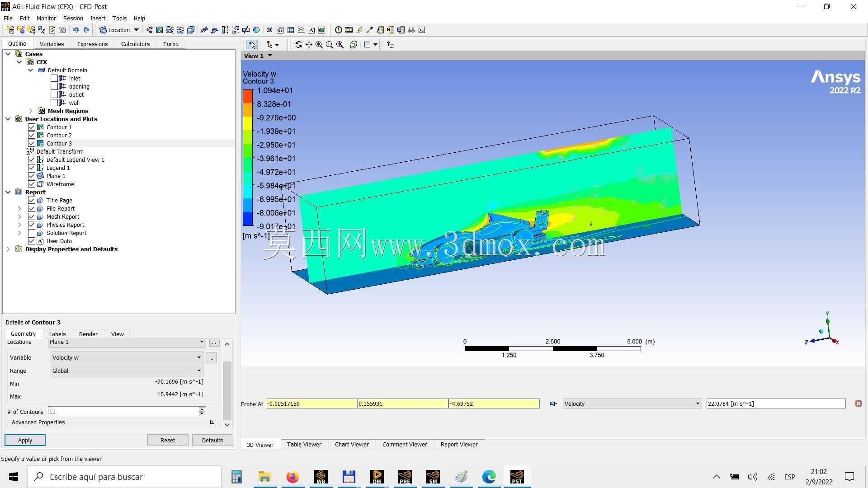This screenshot has height=488, width=868.
Task: Activate the Pan viewer tool
Action: 309,45
